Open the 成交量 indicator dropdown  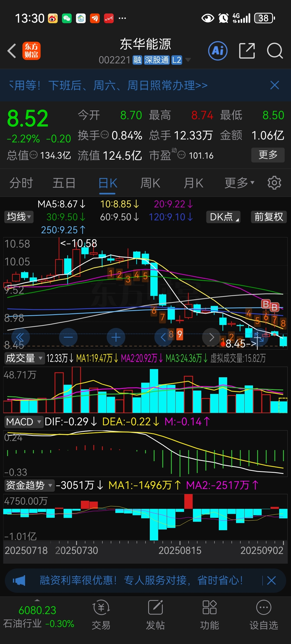click(24, 358)
